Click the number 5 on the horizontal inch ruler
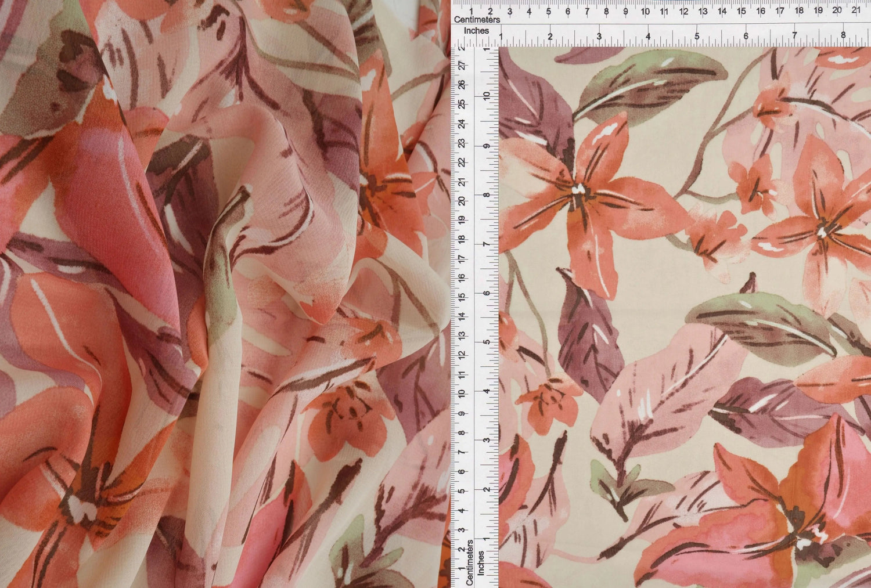This screenshot has height=588, width=871. coord(698,36)
